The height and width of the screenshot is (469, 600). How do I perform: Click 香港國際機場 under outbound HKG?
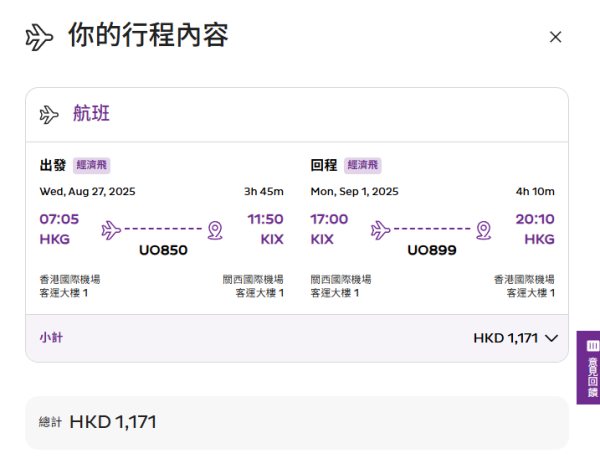[70, 280]
